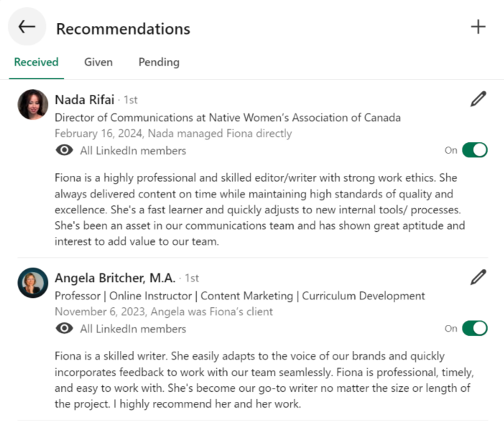Viewport: 504px width, 421px height.
Task: Turn off Nada Rifai's recommendation toggle
Action: point(475,150)
